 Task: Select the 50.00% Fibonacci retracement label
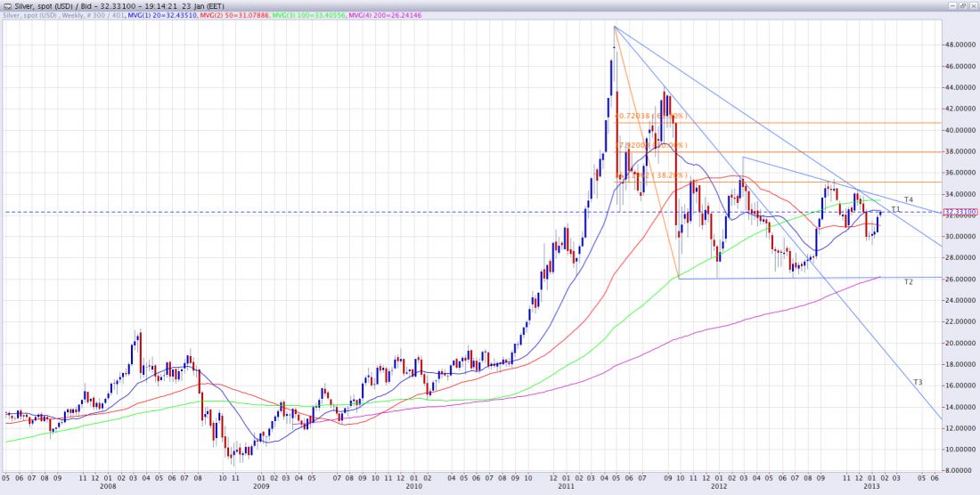[x=650, y=145]
